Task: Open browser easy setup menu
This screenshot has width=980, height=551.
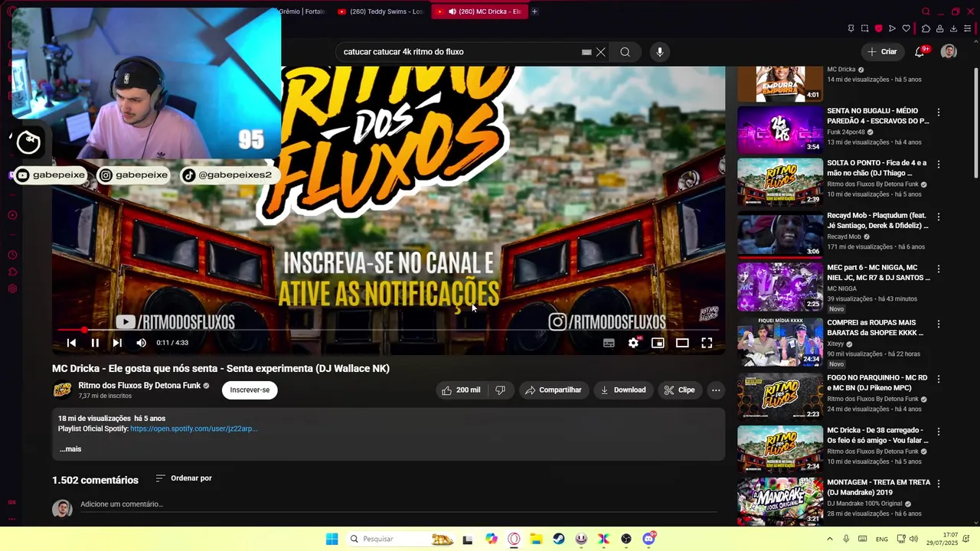Action: (x=968, y=29)
